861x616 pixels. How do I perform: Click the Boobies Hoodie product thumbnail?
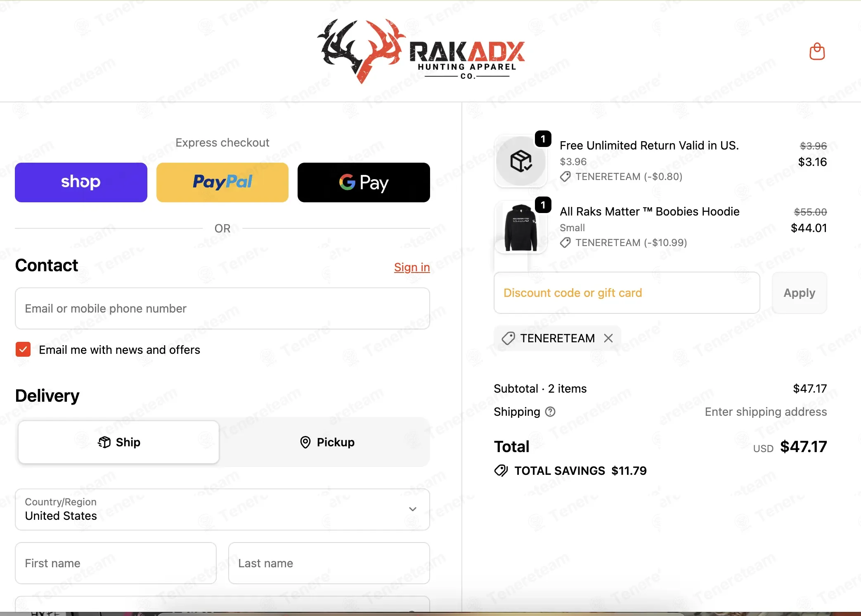point(521,227)
